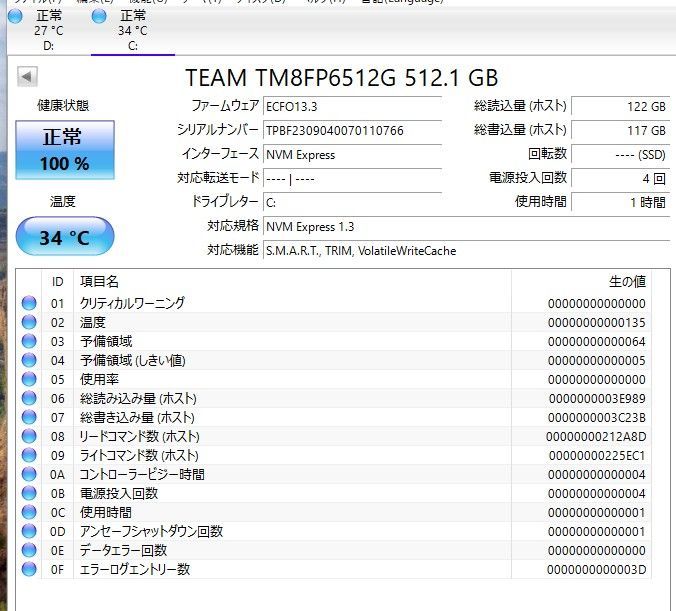Click the serial number field TPBF2309040070110766
Image resolution: width=676 pixels, height=611 pixels.
click(353, 130)
